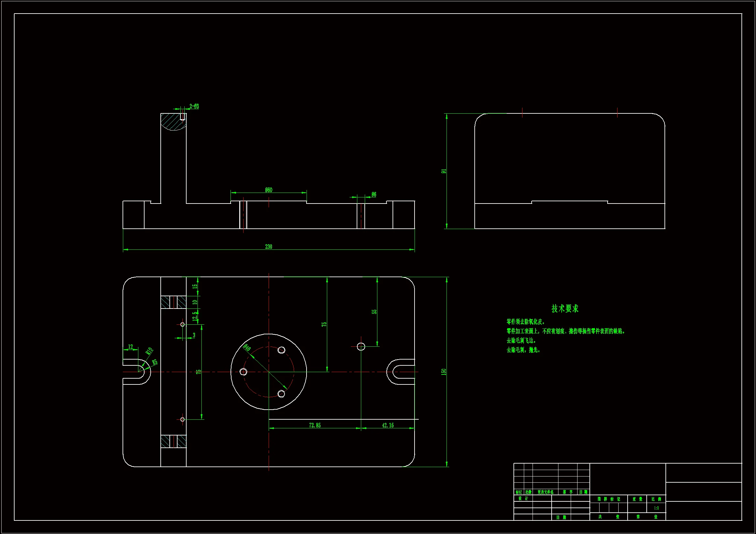Select the 42.15 dimension text
Screen dimensions: 756x534
pos(388,425)
